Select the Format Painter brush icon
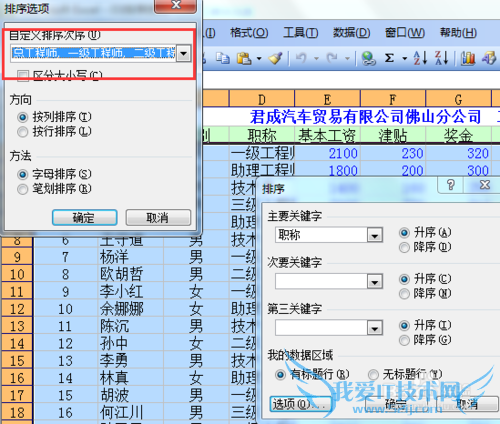 coord(276,58)
